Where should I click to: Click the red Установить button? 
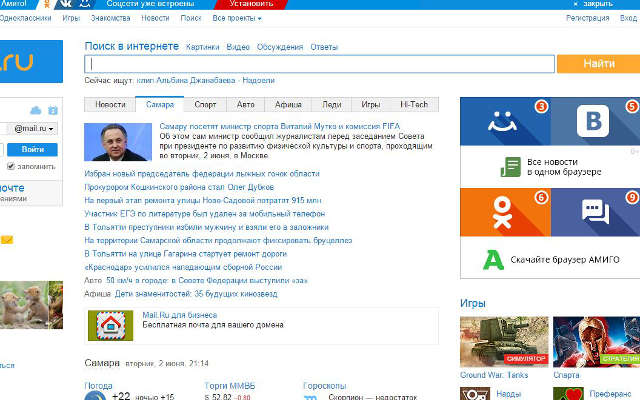pyautogui.click(x=251, y=4)
